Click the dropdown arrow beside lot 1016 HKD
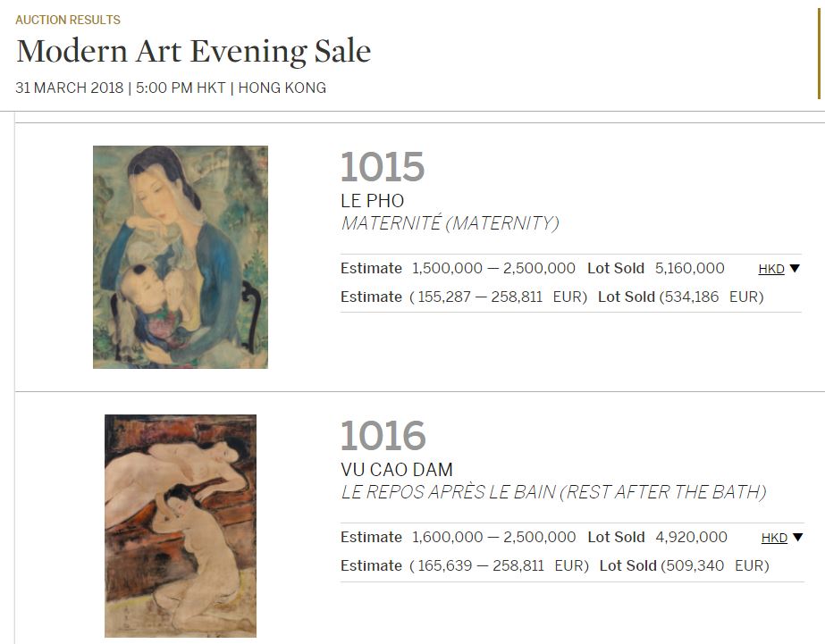The width and height of the screenshot is (825, 644). pos(797,537)
